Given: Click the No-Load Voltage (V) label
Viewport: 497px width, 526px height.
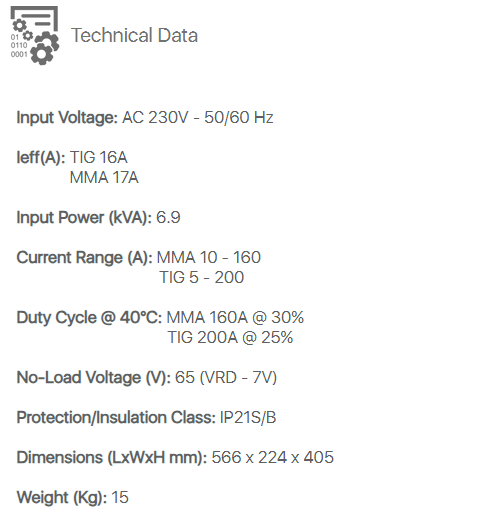Looking at the screenshot, I should (94, 378).
